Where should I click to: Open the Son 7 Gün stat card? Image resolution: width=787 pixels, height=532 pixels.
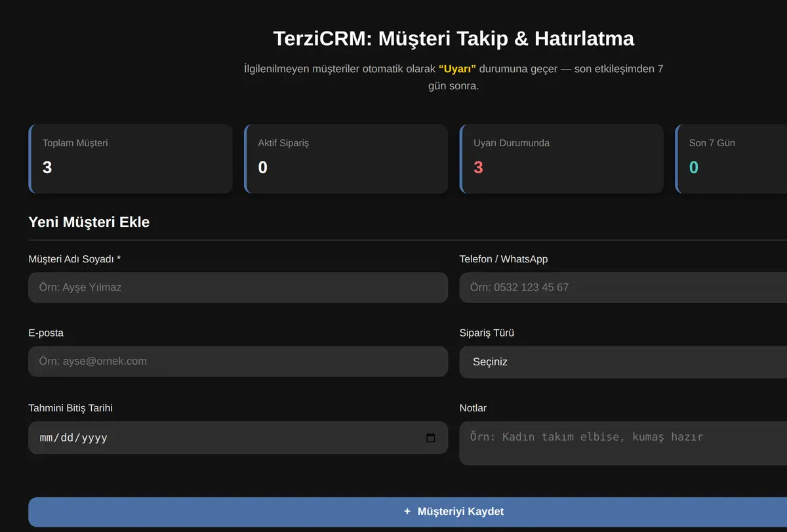click(x=731, y=159)
